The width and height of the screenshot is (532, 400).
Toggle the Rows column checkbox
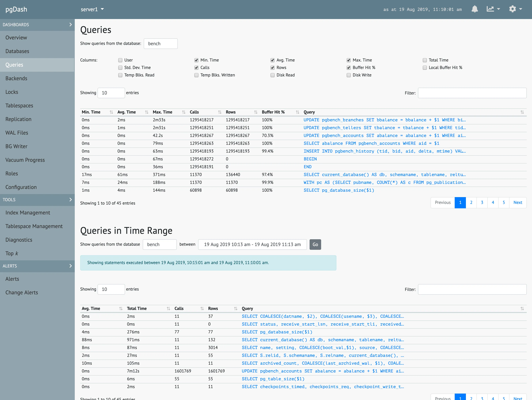[x=272, y=67]
